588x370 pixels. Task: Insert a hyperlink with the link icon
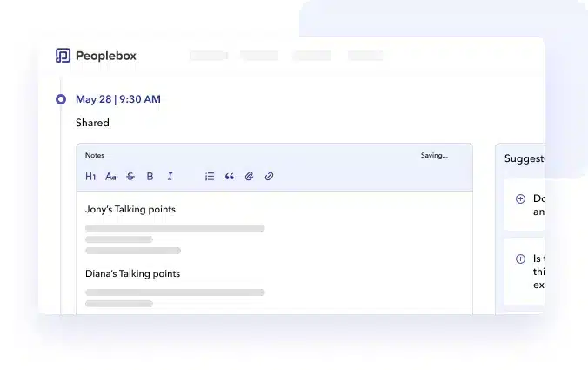[x=269, y=177]
